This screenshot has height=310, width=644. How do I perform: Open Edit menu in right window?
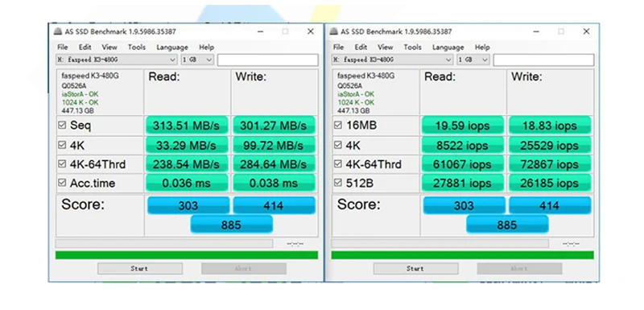(361, 48)
